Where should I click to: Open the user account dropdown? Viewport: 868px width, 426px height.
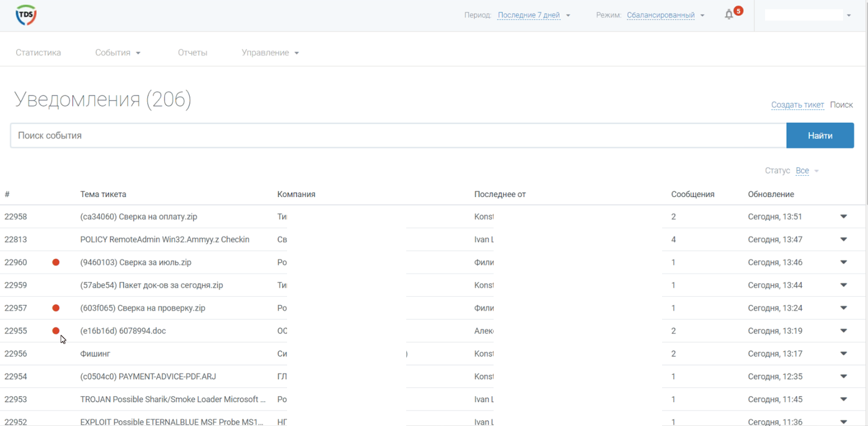(807, 15)
